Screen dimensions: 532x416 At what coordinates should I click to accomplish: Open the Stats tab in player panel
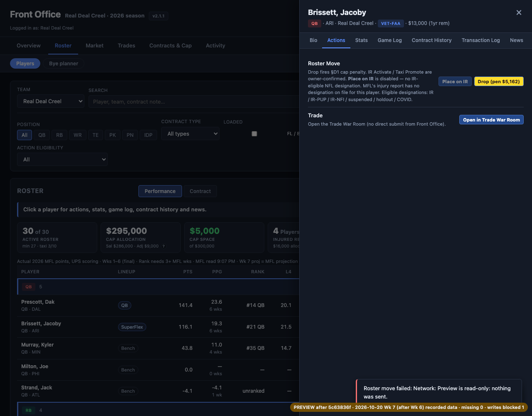(362, 40)
